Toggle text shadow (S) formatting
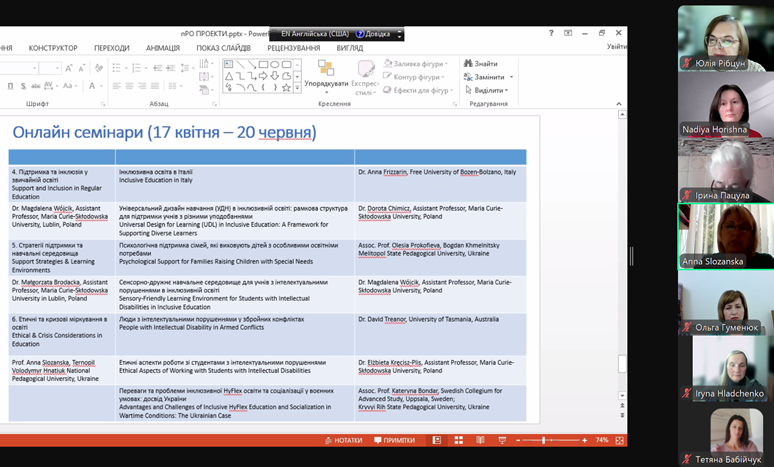 [23, 86]
